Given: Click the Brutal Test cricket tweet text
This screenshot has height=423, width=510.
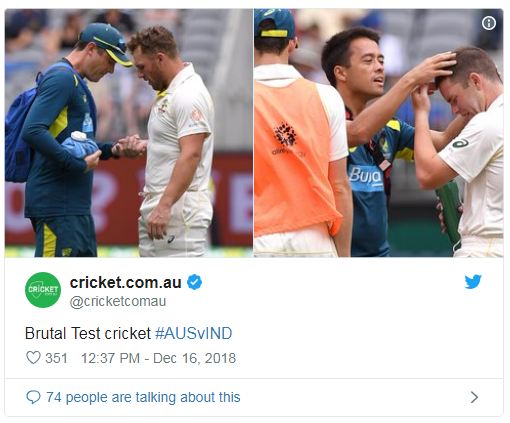Looking at the screenshot, I should (x=88, y=333).
